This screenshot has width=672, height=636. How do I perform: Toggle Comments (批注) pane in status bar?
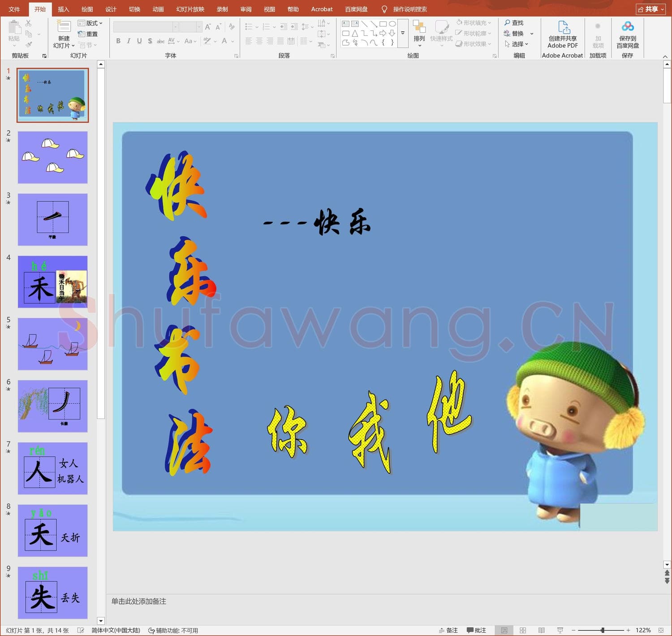tap(477, 630)
